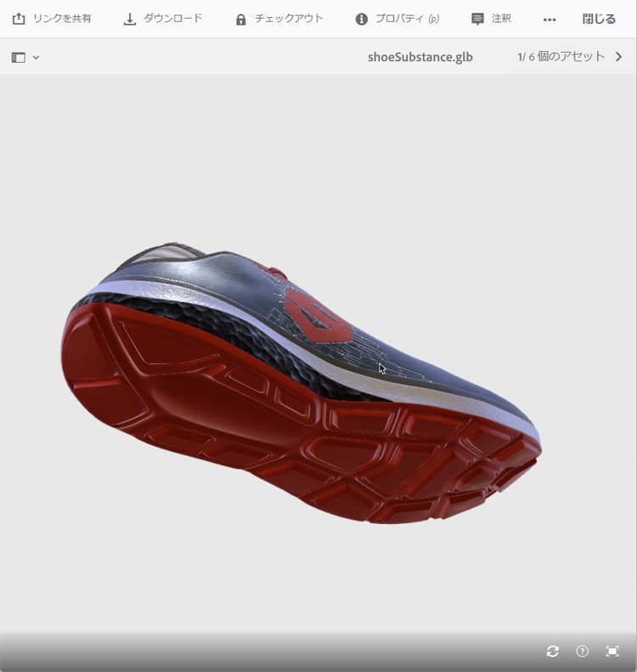Click the download arrow icon

pos(129,19)
